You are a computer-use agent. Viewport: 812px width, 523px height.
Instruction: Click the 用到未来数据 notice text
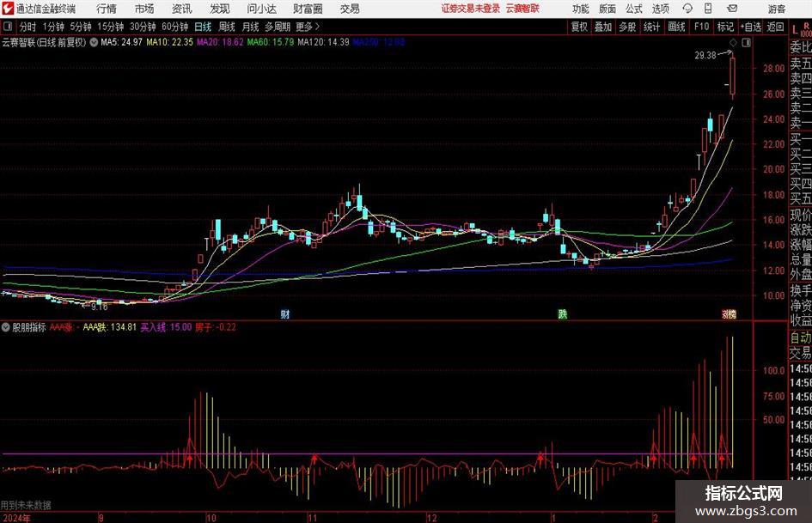(x=26, y=505)
